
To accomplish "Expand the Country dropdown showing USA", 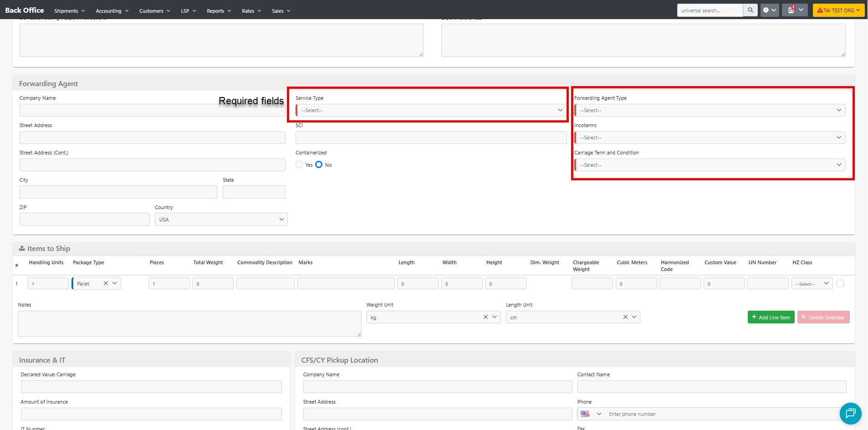I will click(x=221, y=220).
